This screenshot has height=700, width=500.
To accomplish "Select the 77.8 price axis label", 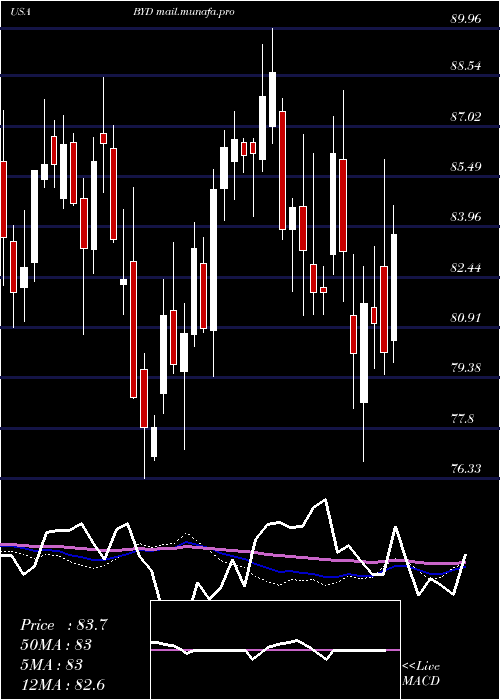I will pyautogui.click(x=462, y=419).
